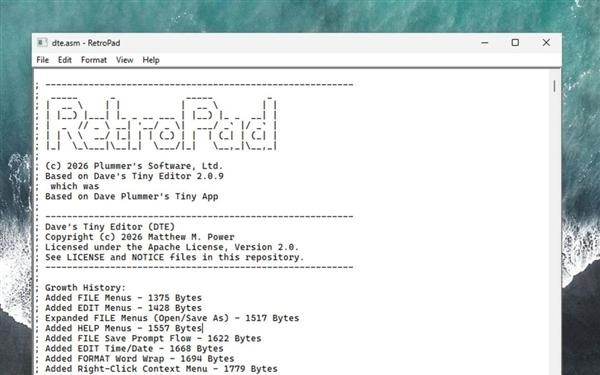Click 'Copyright (c) 2026 Matthew M. Power' line
600x375 pixels.
(140, 237)
